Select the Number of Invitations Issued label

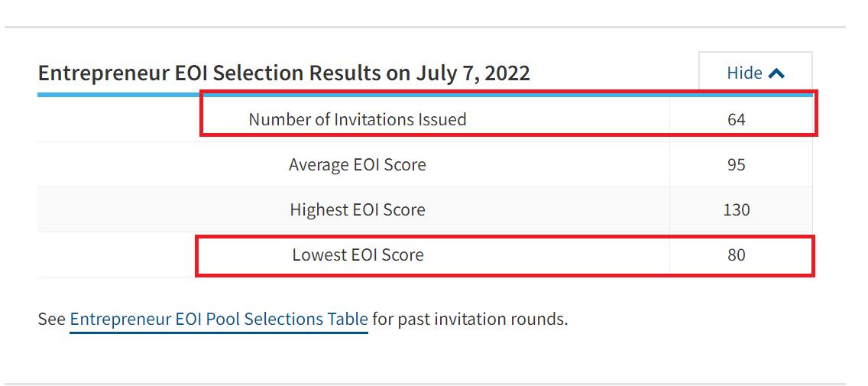[357, 119]
